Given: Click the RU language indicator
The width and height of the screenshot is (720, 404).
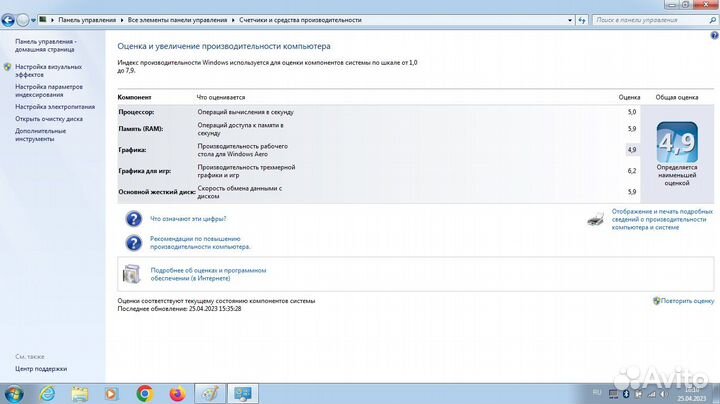Looking at the screenshot, I should (x=596, y=392).
